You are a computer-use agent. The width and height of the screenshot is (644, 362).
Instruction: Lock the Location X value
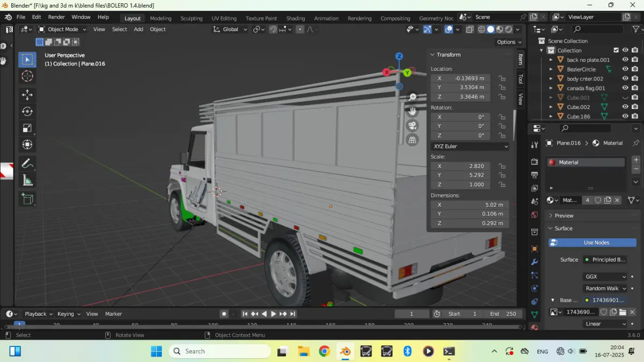click(x=502, y=78)
